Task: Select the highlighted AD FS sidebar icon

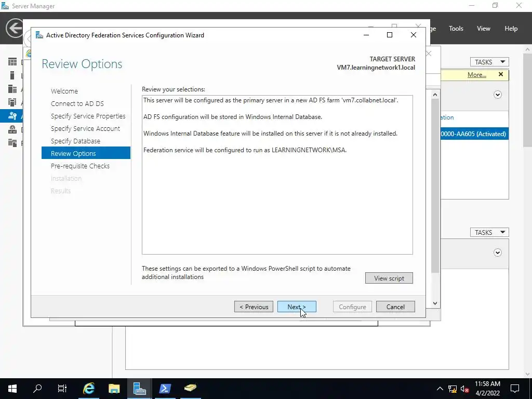Action: tap(12, 116)
